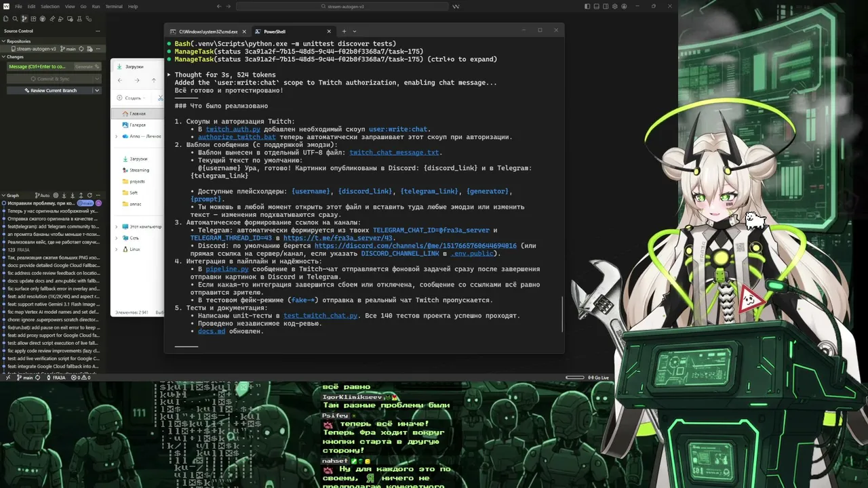The image size is (868, 488).
Task: Switch to the PowerShell terminal tab
Action: pos(293,31)
